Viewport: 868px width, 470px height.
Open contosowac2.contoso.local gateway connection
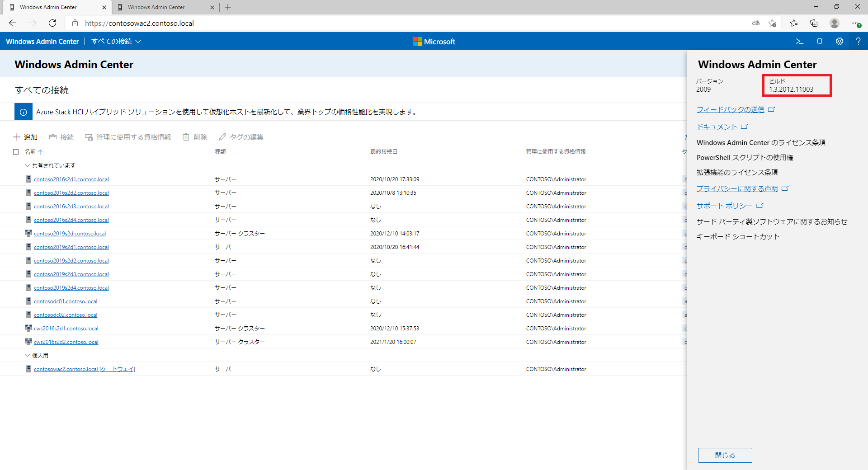coord(85,369)
